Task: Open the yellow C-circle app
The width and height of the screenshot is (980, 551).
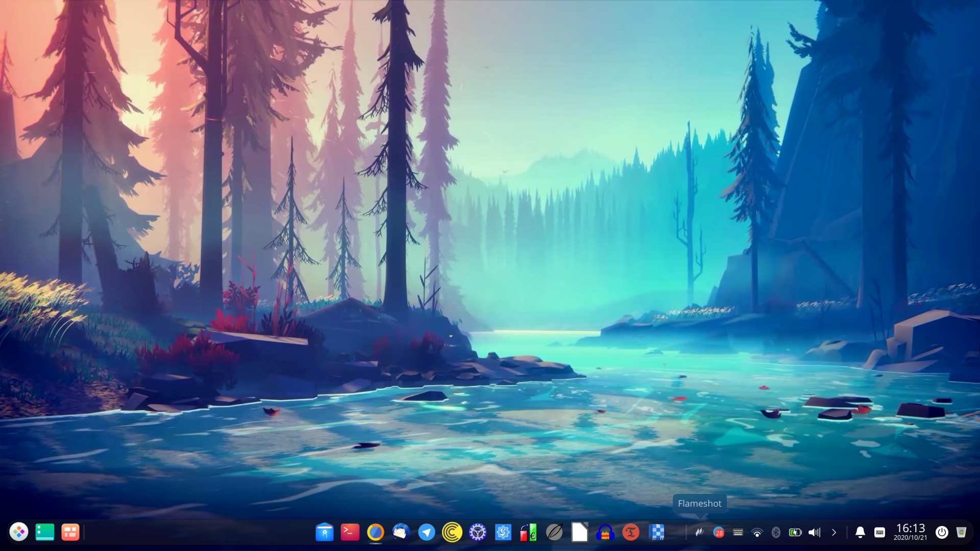Action: (x=452, y=532)
